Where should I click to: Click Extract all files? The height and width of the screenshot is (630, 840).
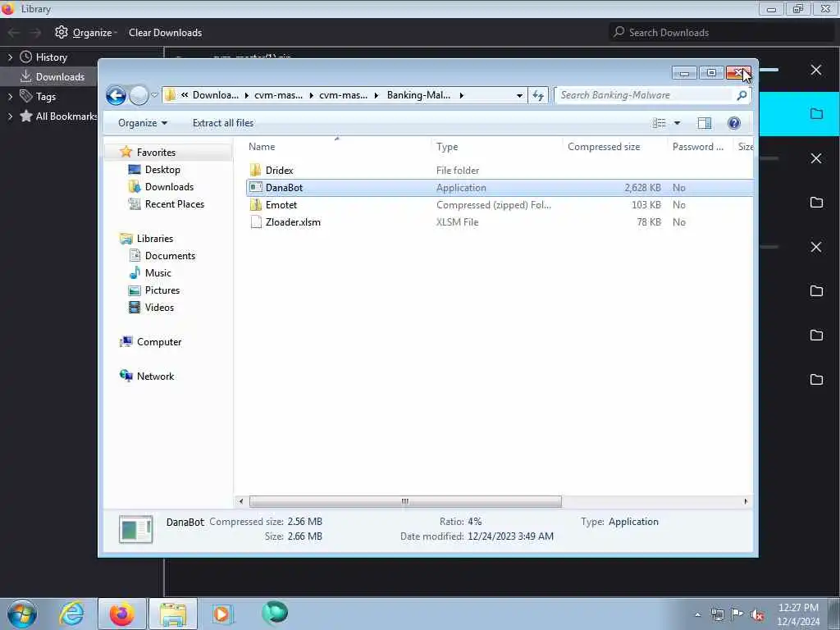pyautogui.click(x=223, y=123)
